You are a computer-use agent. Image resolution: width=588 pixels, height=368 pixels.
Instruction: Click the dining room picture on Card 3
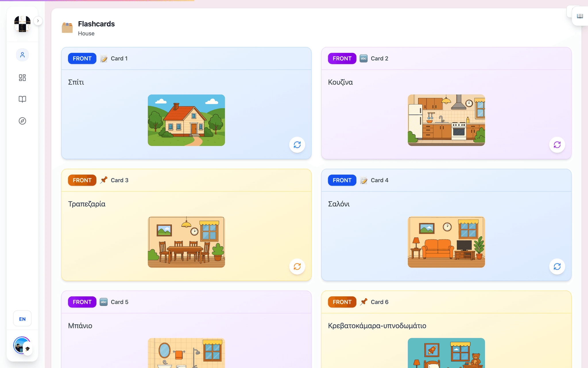[x=186, y=242]
